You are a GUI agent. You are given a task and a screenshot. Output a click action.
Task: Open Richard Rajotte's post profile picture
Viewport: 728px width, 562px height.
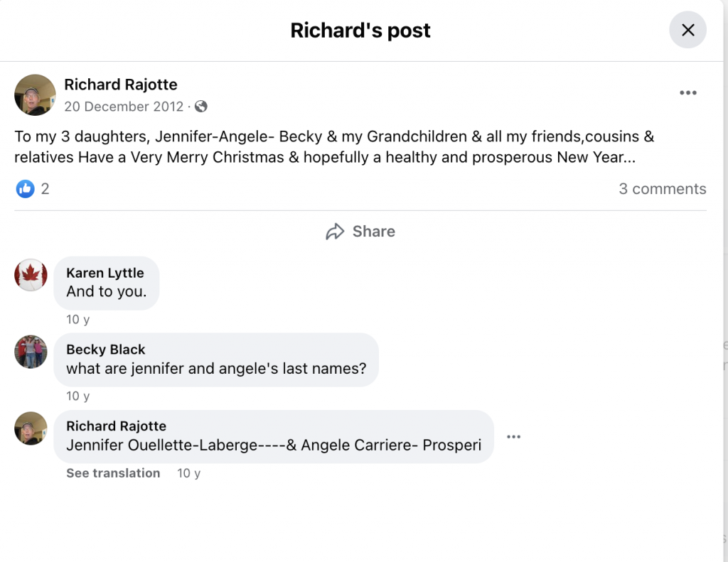35,94
